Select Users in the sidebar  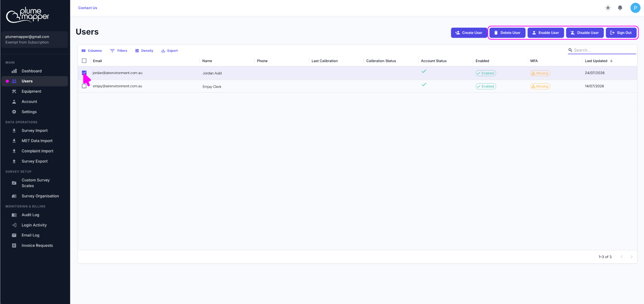click(35, 81)
